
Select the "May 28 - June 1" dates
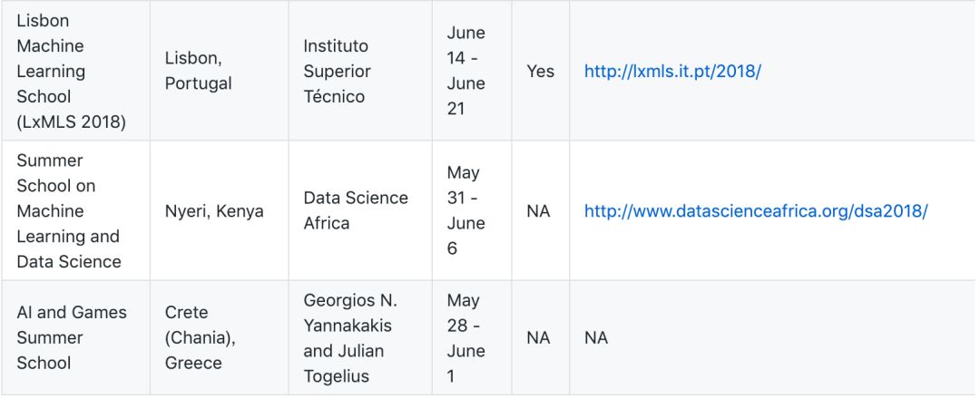466,337
